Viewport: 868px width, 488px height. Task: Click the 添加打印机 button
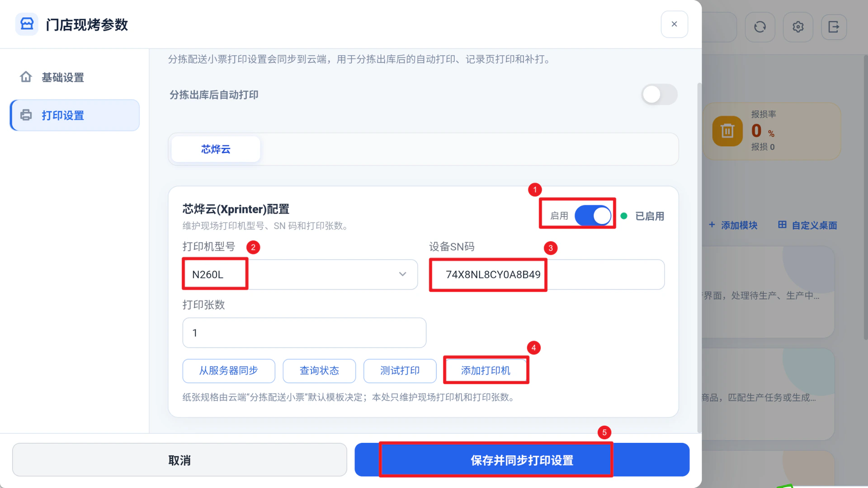tap(486, 371)
